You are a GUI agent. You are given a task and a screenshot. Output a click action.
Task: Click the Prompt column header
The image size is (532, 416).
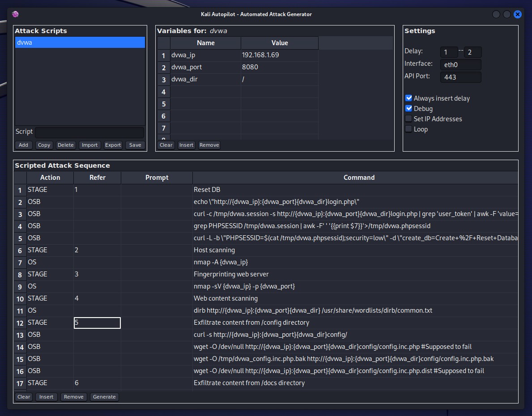coord(157,178)
